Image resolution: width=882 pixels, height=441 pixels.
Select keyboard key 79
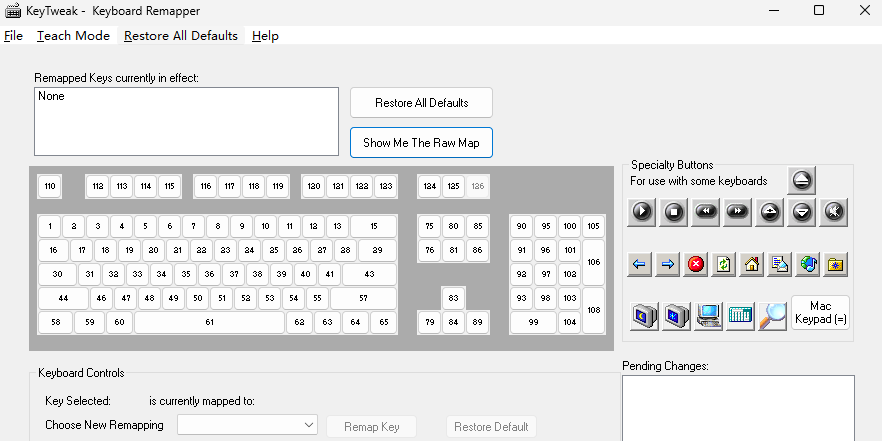pyautogui.click(x=430, y=323)
